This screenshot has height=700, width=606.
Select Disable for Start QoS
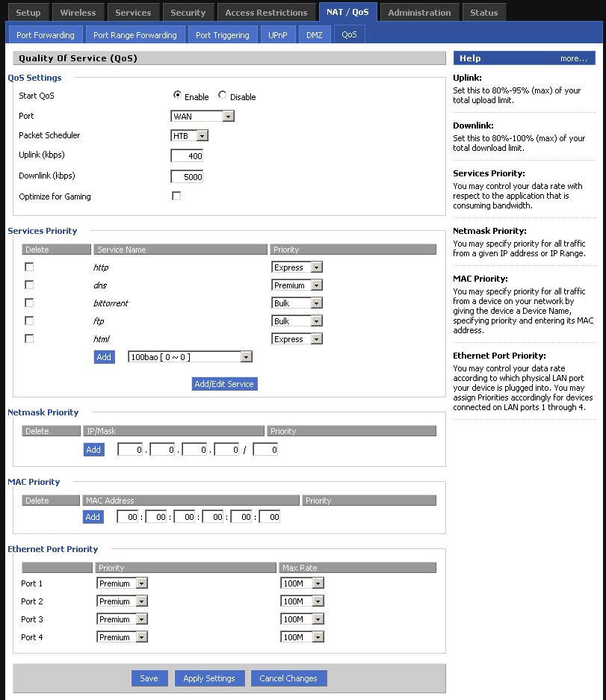(223, 95)
